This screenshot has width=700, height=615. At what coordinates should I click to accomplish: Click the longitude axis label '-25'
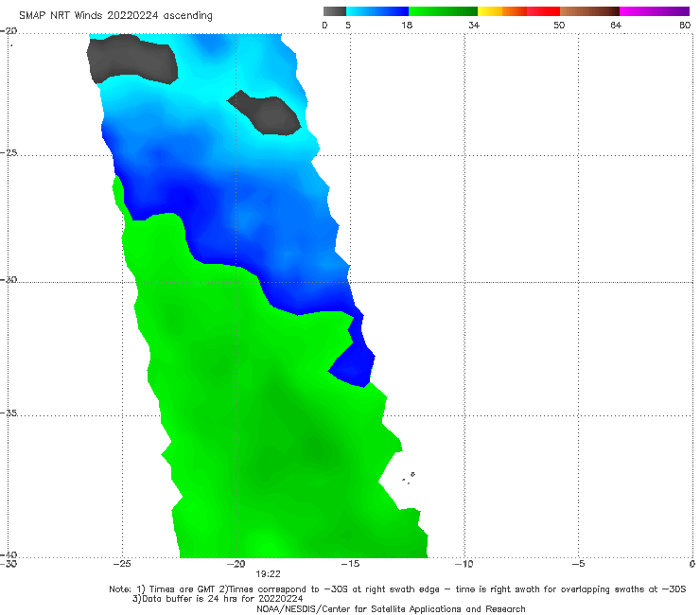(x=122, y=564)
